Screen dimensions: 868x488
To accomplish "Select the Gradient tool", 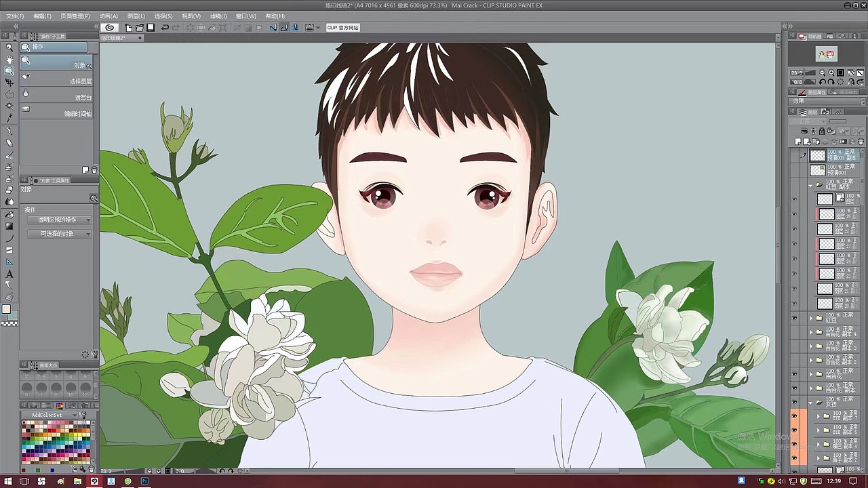I will pos(9,226).
